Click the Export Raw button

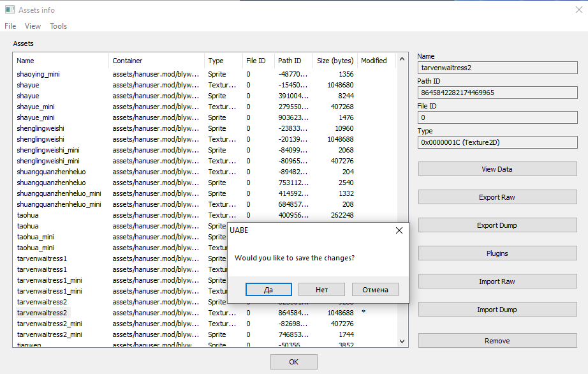[497, 197]
